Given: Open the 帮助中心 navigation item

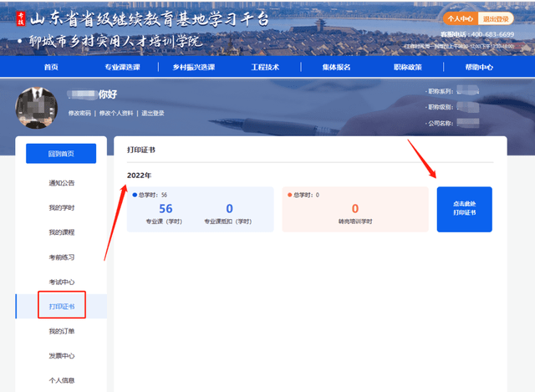Looking at the screenshot, I should tap(479, 67).
